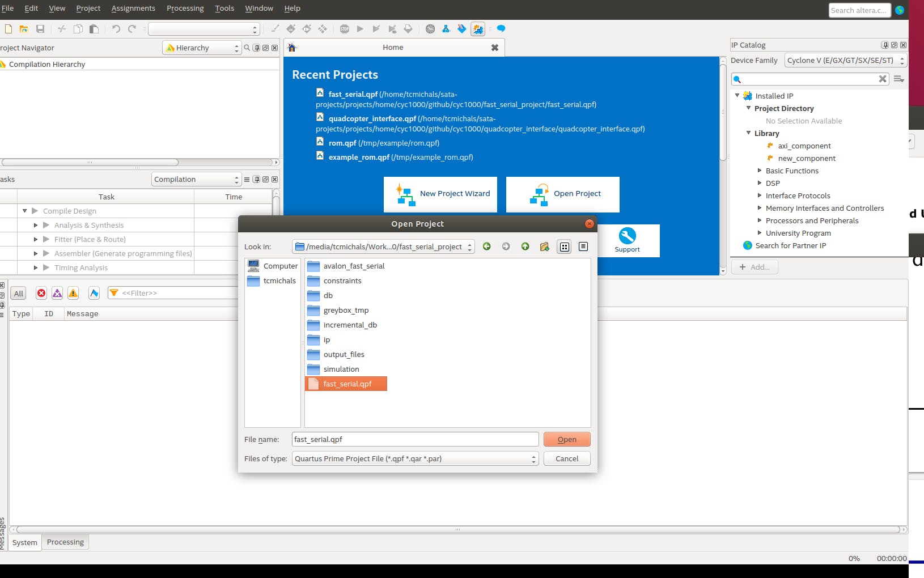Open the Look in path dropdown
The width and height of the screenshot is (924, 578).
coord(383,246)
